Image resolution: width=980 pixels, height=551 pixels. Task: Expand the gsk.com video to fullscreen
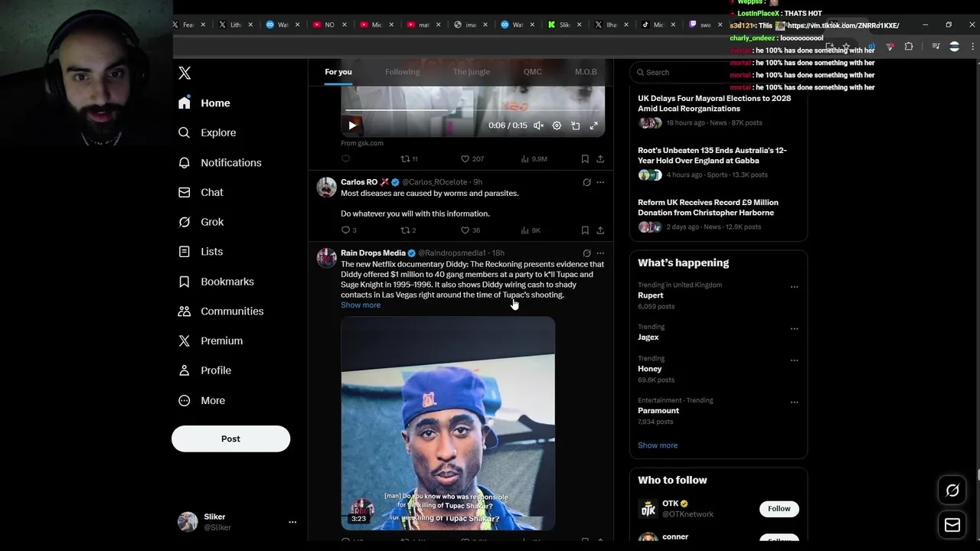click(x=593, y=126)
